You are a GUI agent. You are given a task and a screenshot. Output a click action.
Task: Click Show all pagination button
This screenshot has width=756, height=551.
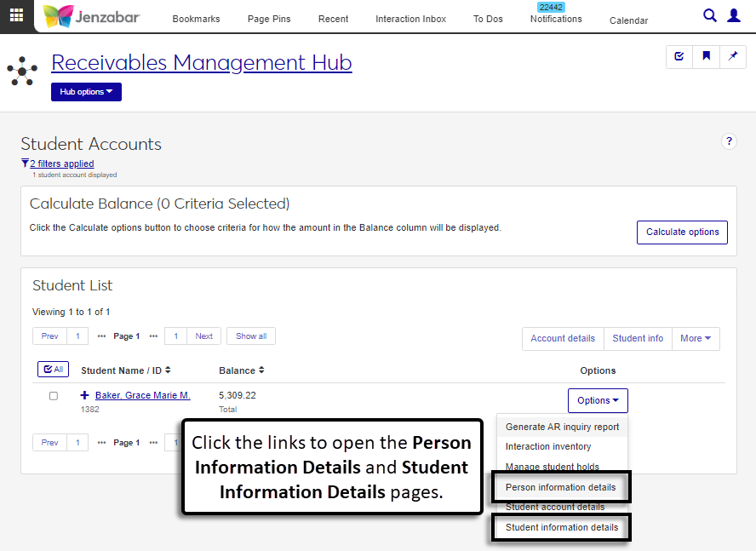[x=251, y=336]
